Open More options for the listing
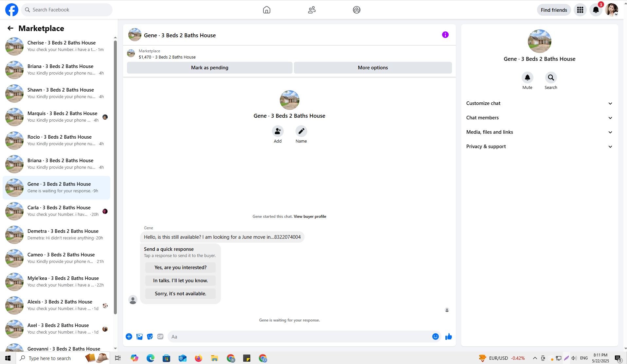 tap(373, 68)
